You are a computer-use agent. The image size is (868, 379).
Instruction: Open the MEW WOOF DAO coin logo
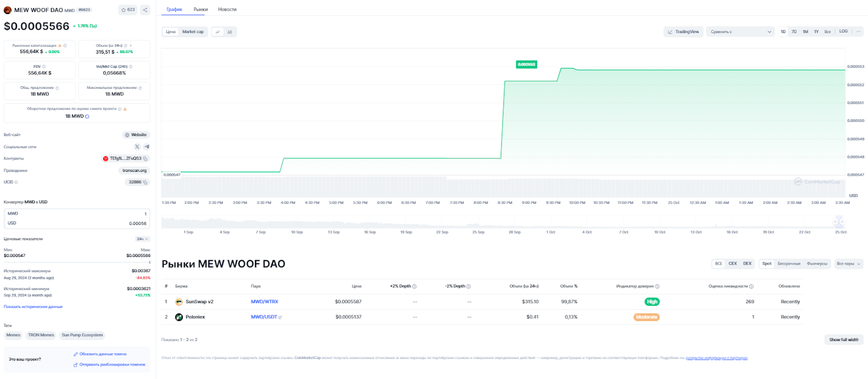click(8, 10)
